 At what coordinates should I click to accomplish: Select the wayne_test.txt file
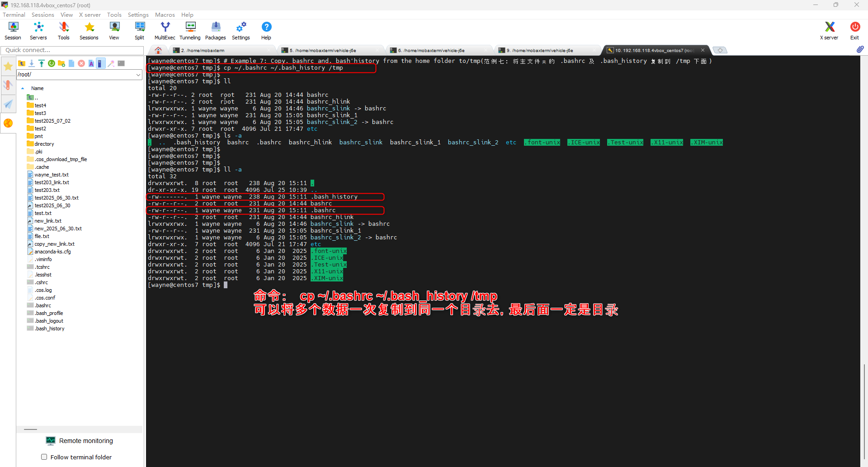click(x=48, y=175)
